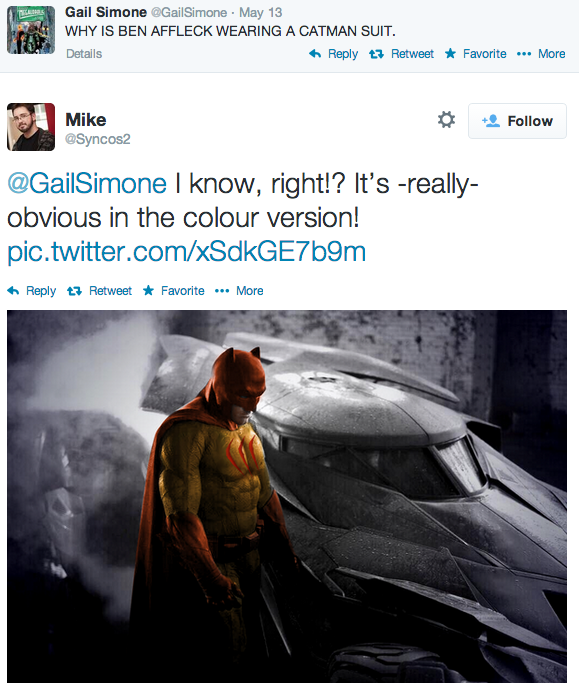Click the Favorite star icon under Mike's tweet
The width and height of the screenshot is (579, 695).
149,290
